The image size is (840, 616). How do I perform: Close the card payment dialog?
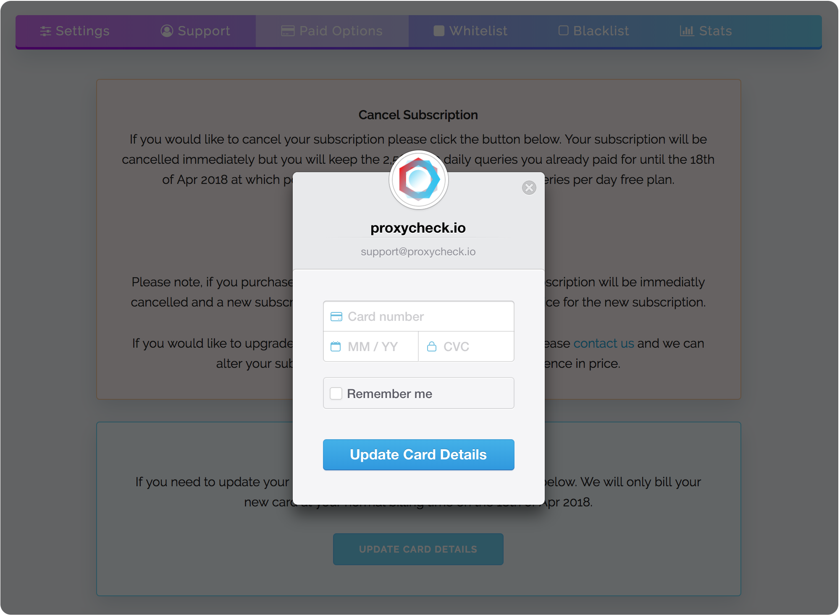(529, 188)
